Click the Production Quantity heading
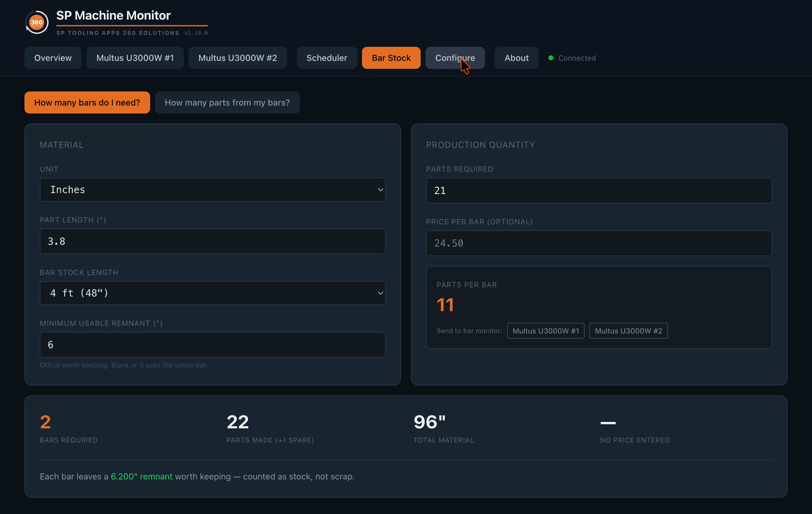Viewport: 812px width, 514px height. [x=481, y=145]
